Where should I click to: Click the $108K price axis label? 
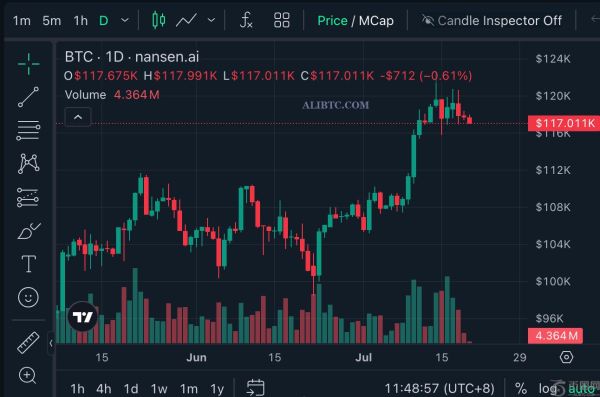(x=553, y=207)
